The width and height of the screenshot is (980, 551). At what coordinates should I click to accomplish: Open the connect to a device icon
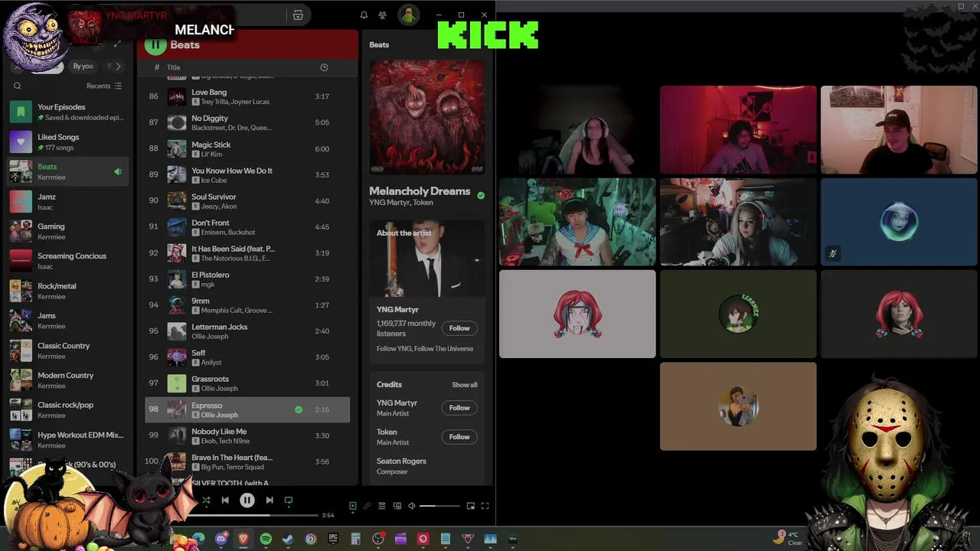click(x=397, y=506)
